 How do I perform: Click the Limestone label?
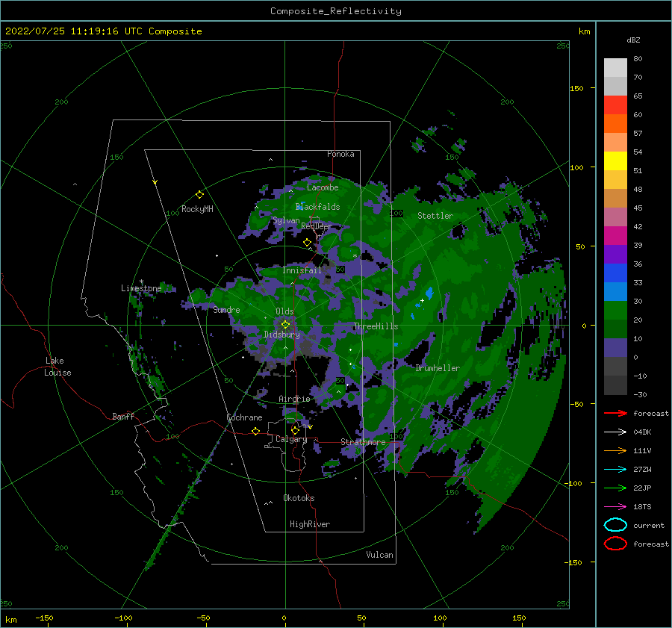[141, 288]
